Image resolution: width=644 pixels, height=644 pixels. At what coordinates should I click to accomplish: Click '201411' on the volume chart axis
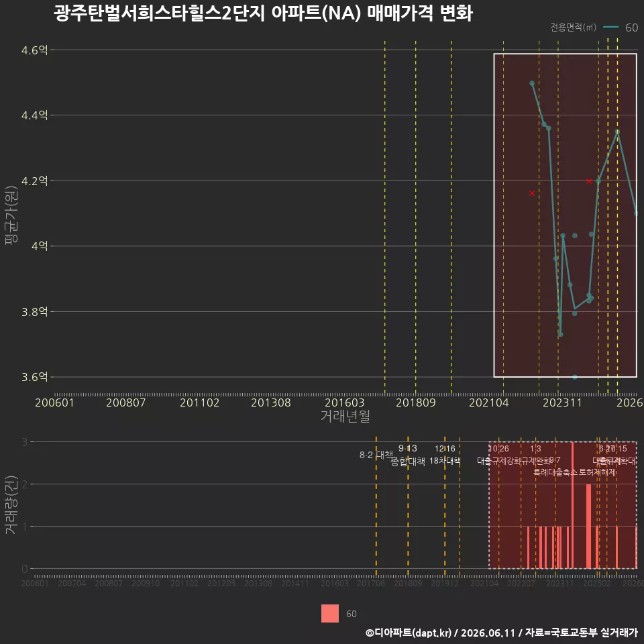pyautogui.click(x=295, y=583)
